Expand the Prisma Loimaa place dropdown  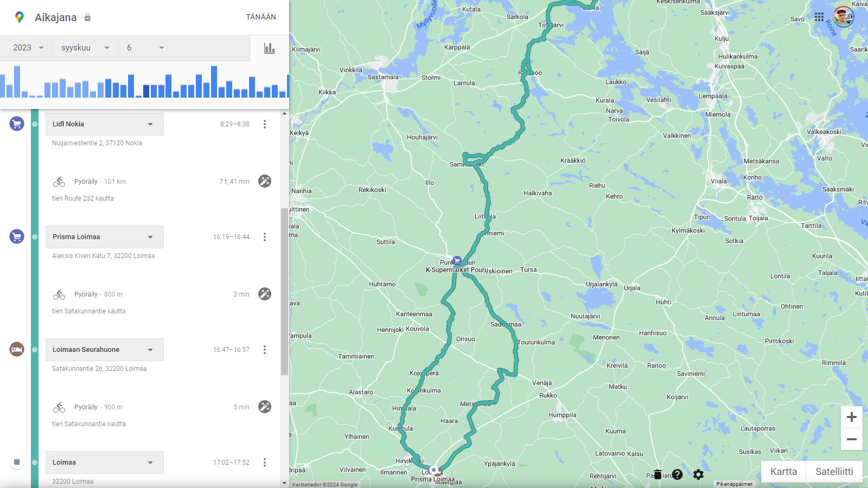click(x=150, y=237)
